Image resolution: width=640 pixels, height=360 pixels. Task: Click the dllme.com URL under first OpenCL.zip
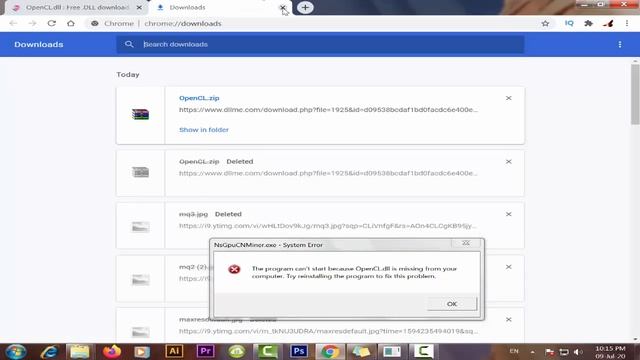[328, 110]
